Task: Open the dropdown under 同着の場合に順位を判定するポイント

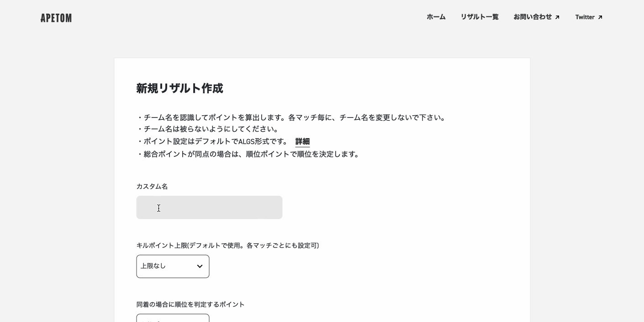Action: click(x=173, y=318)
